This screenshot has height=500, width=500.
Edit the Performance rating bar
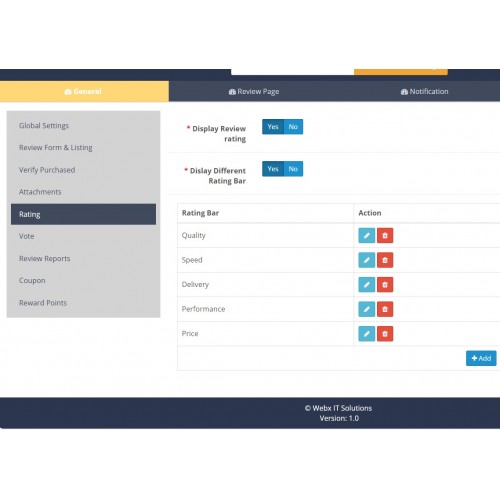click(367, 309)
